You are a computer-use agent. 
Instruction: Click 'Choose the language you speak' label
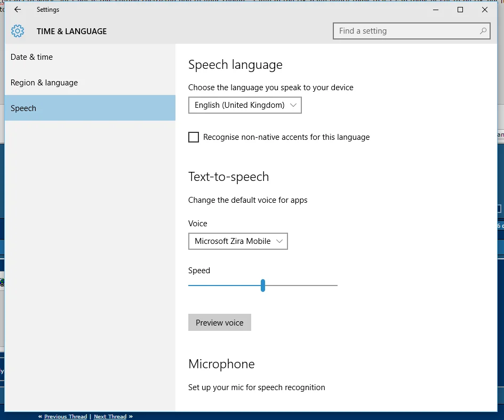pyautogui.click(x=270, y=88)
